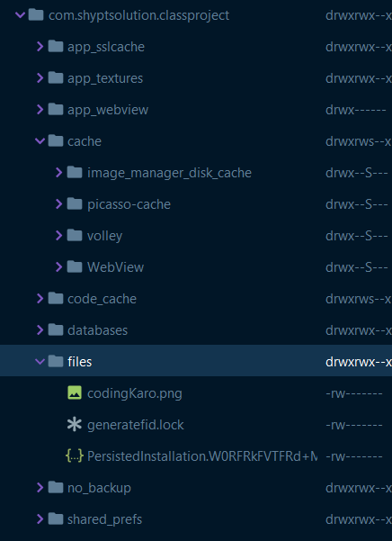Click the app_webview folder icon
The width and height of the screenshot is (392, 541).
56,110
